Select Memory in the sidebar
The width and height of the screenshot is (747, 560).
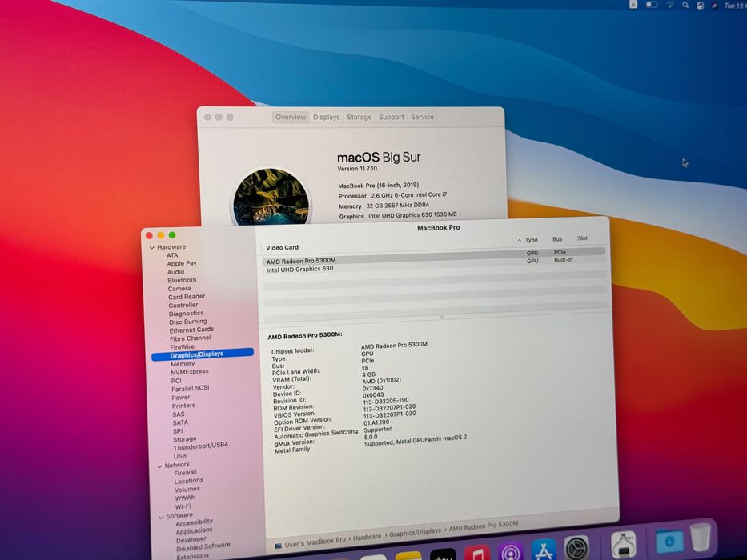click(x=183, y=364)
